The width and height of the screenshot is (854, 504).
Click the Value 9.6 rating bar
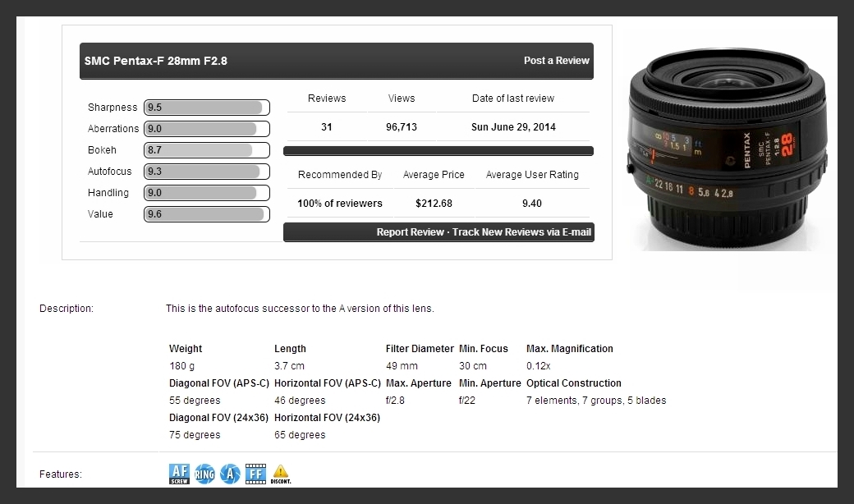[x=206, y=214]
